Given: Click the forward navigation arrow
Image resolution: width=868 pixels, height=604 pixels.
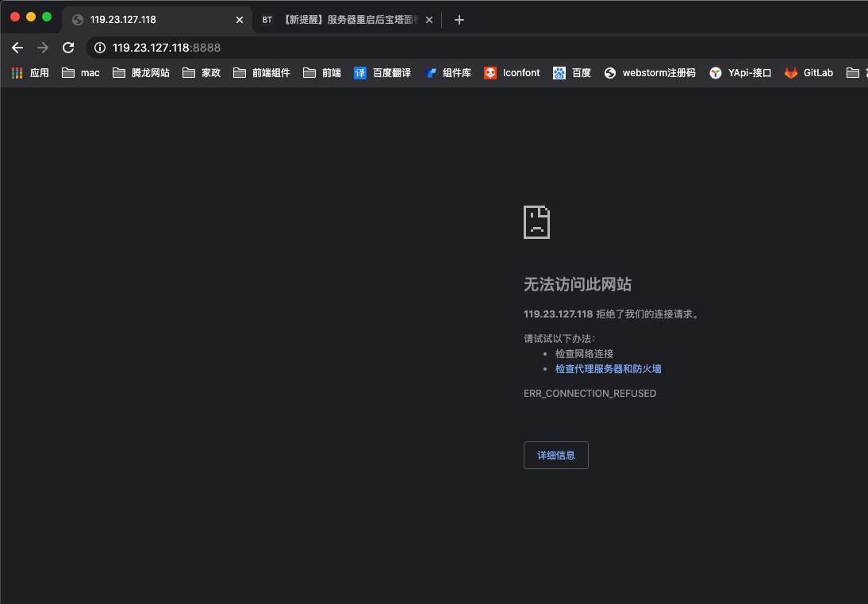Looking at the screenshot, I should point(43,48).
